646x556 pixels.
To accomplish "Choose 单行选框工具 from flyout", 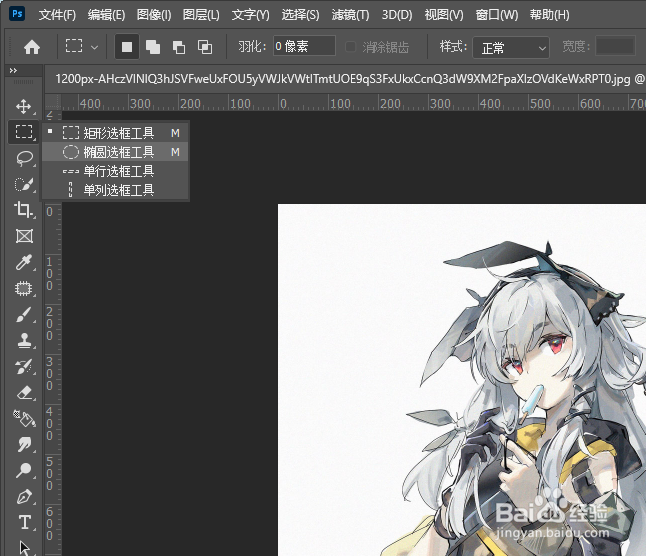I will point(115,171).
